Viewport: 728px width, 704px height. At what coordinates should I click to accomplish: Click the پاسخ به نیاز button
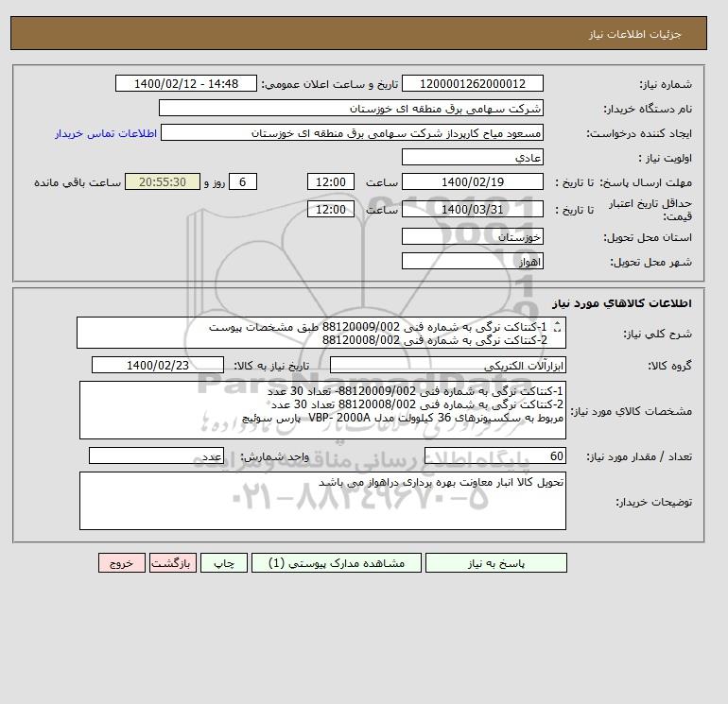point(495,563)
